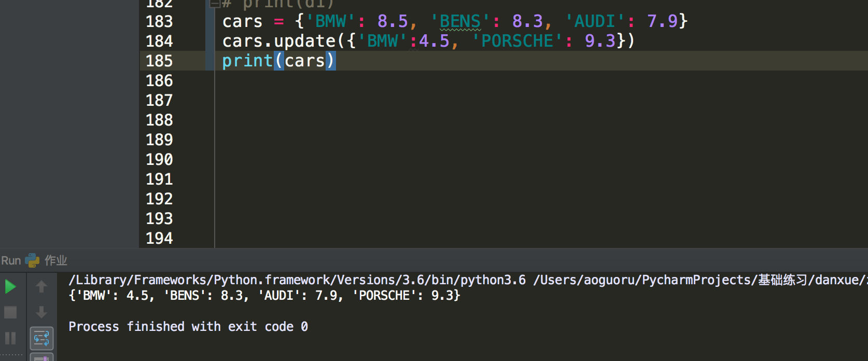Toggle soft-wrap in the Run console
The width and height of the screenshot is (868, 361).
coord(41,338)
